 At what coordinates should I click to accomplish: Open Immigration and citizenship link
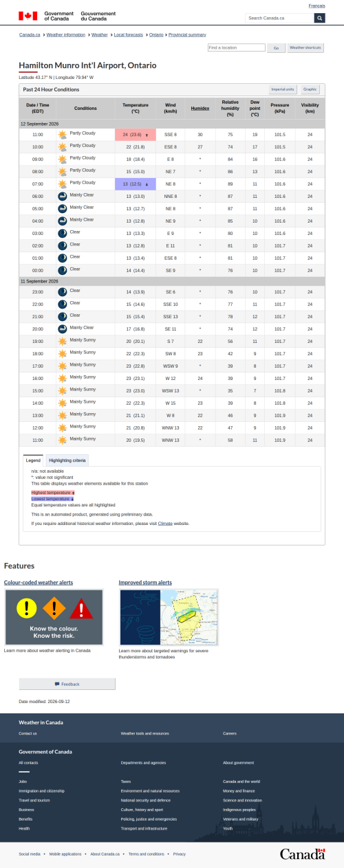click(42, 791)
